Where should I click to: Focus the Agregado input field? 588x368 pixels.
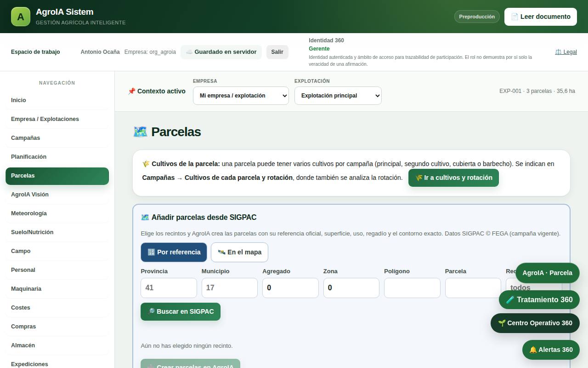point(290,288)
